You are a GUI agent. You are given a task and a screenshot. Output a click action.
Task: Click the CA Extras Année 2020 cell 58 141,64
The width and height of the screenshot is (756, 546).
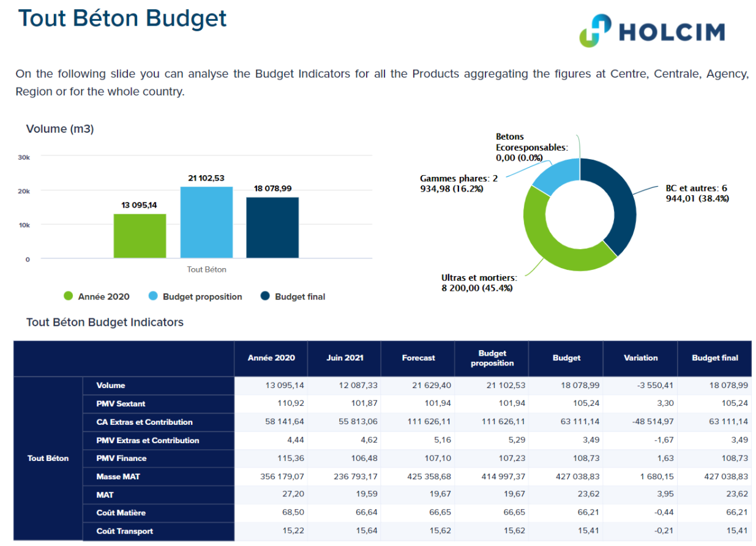point(271,422)
